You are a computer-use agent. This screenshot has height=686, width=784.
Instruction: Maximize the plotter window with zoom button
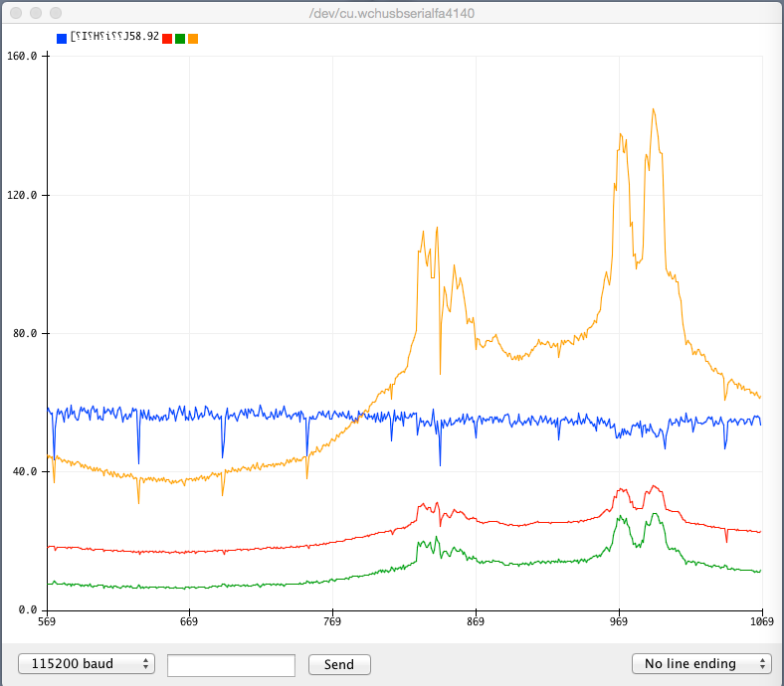click(55, 13)
